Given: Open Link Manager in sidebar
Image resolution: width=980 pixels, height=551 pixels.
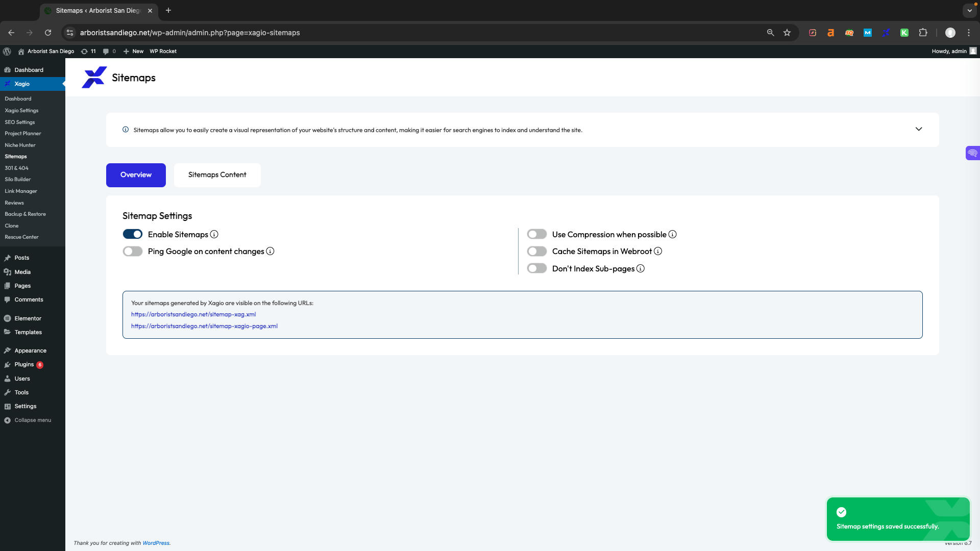Looking at the screenshot, I should [21, 191].
